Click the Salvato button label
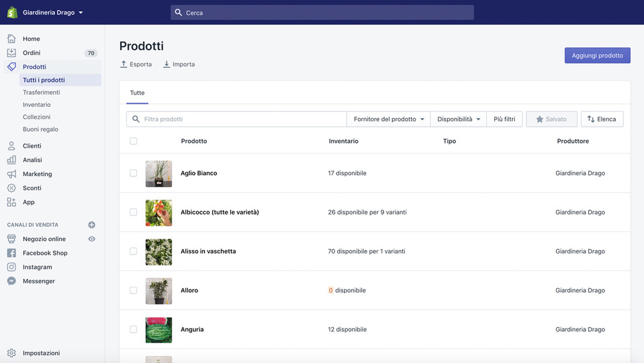This screenshot has height=363, width=644. tap(556, 119)
